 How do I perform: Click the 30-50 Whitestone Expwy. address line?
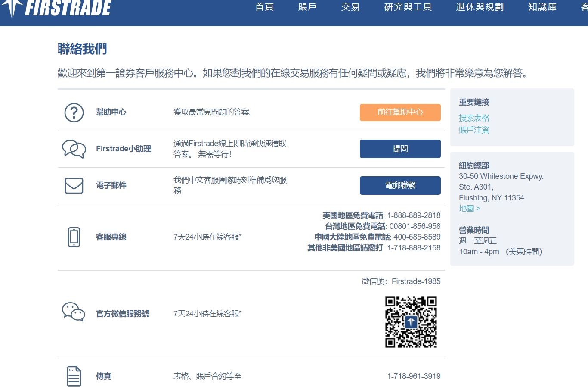(x=501, y=176)
